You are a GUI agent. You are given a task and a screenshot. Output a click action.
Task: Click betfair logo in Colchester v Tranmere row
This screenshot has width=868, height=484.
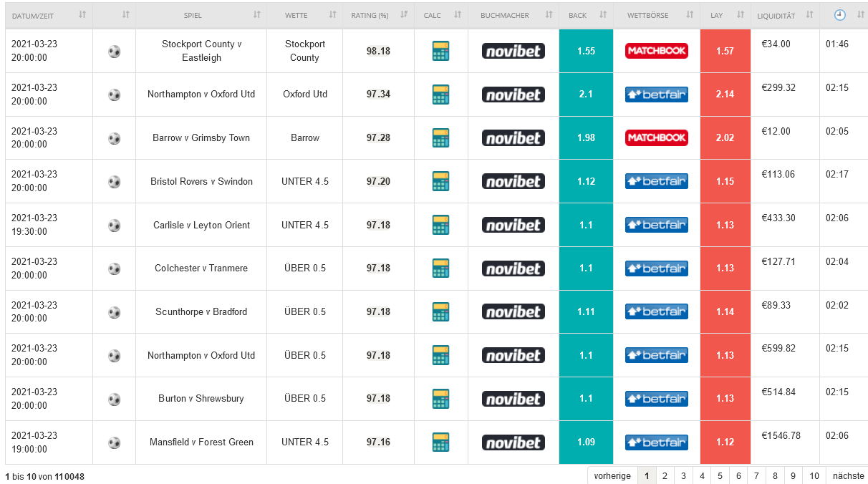[657, 268]
